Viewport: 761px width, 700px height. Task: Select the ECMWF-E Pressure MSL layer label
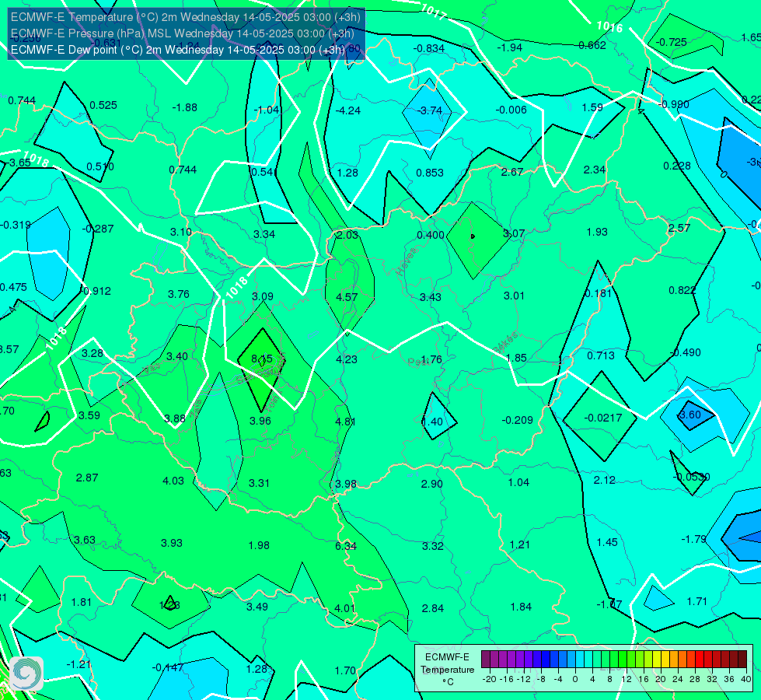(x=183, y=33)
